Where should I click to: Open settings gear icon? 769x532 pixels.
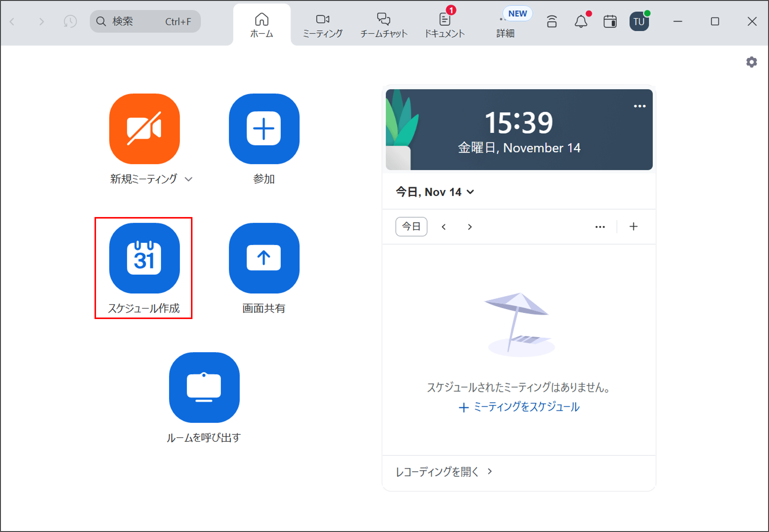751,62
